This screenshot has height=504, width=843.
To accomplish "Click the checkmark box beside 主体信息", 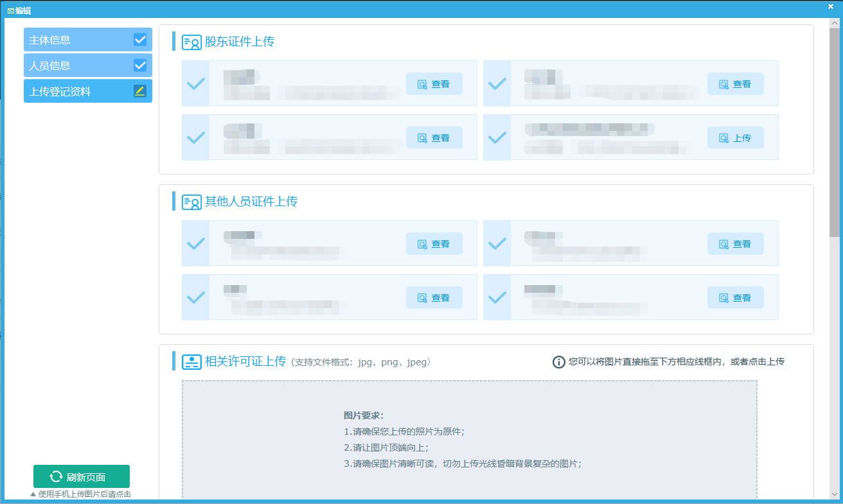I will pos(140,40).
